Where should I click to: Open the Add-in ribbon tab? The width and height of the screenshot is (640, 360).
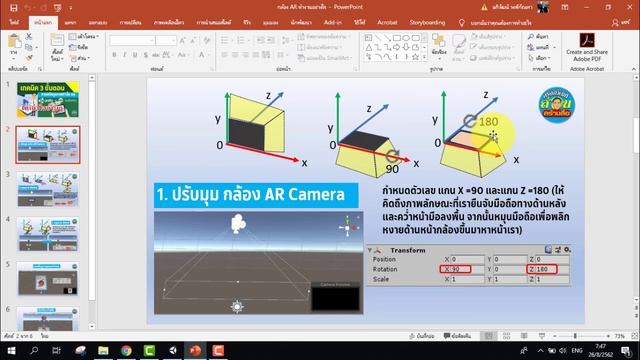coord(333,23)
